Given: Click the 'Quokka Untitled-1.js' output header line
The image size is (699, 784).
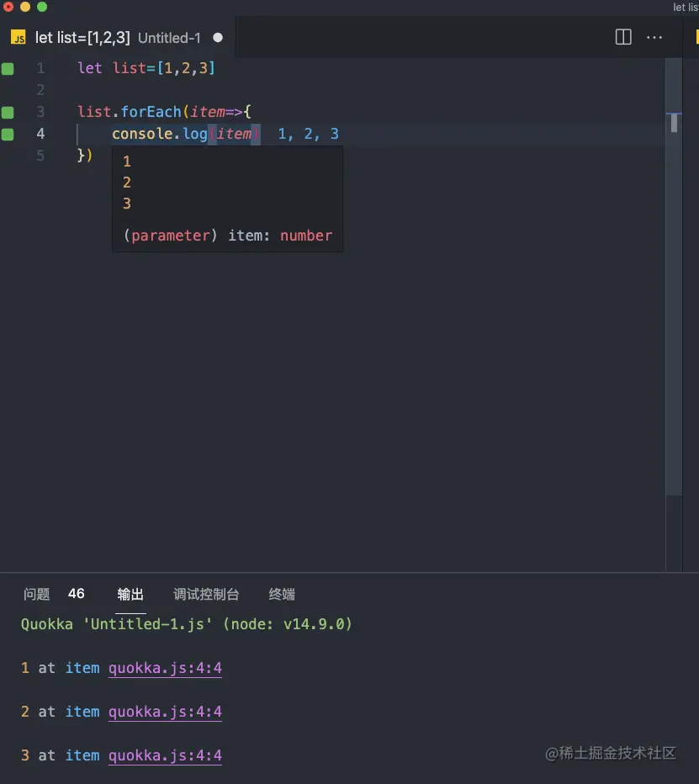Looking at the screenshot, I should point(187,624).
